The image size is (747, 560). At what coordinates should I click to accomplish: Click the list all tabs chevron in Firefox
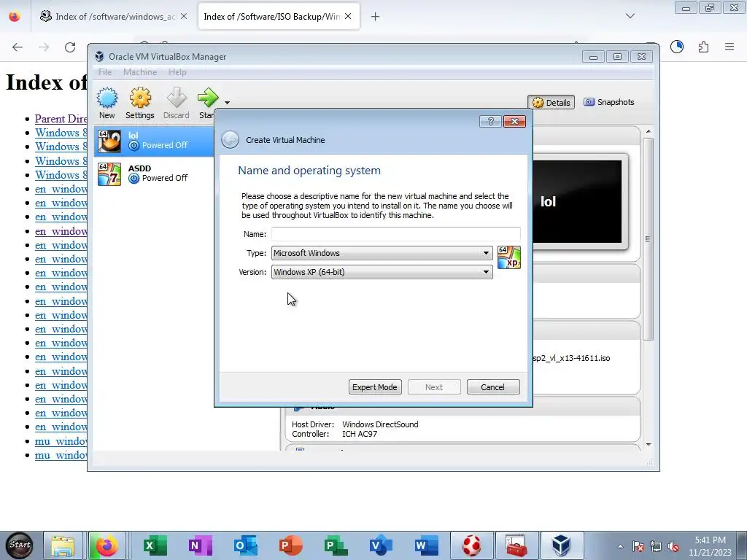click(x=630, y=16)
